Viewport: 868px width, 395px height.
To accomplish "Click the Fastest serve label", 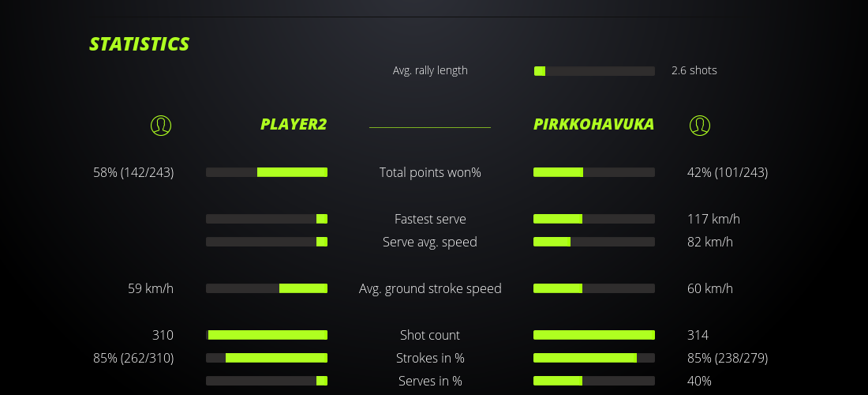I will click(x=430, y=219).
